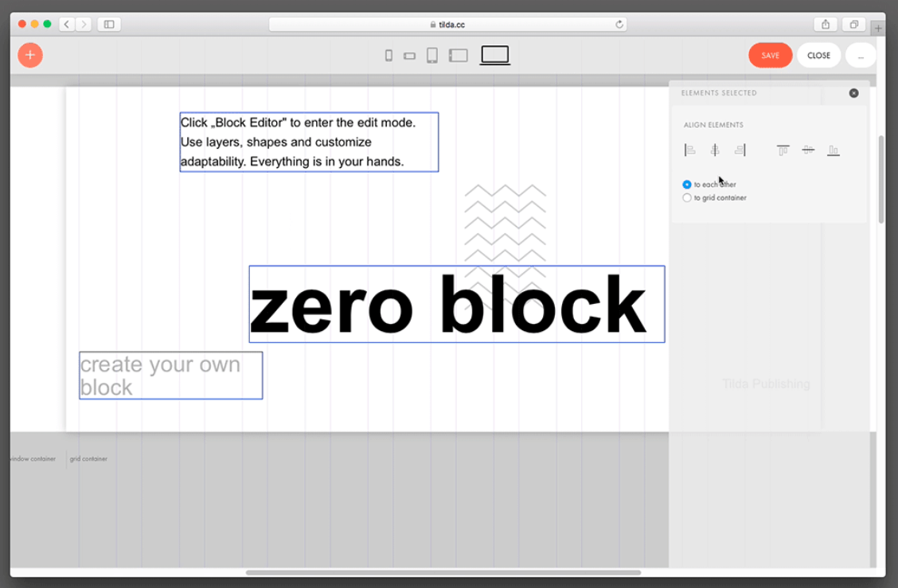Align selected elements to left edge
898x588 pixels.
690,150
